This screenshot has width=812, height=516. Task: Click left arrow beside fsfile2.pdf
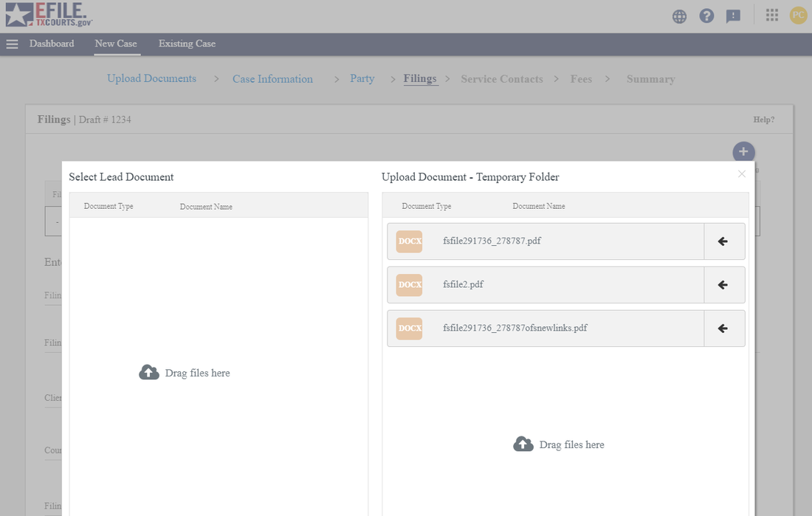723,285
